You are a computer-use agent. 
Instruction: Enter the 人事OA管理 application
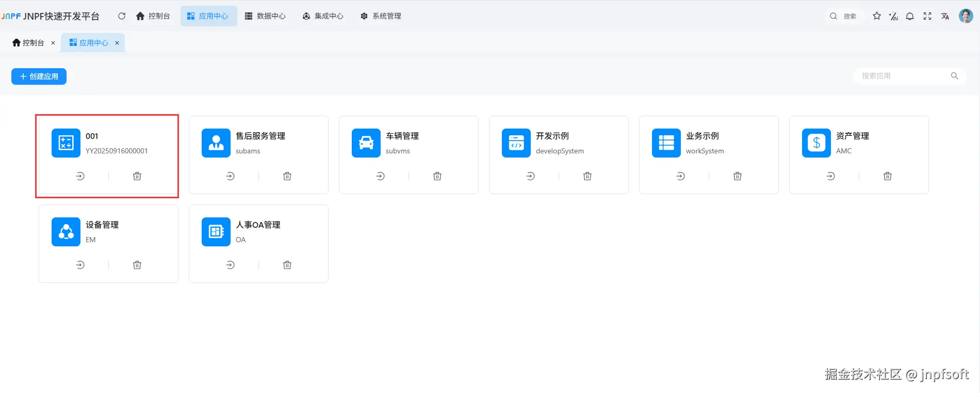(x=231, y=265)
